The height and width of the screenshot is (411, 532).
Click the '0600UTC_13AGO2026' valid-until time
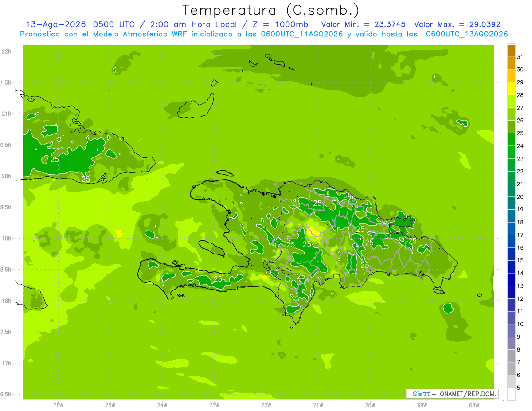coord(467,34)
